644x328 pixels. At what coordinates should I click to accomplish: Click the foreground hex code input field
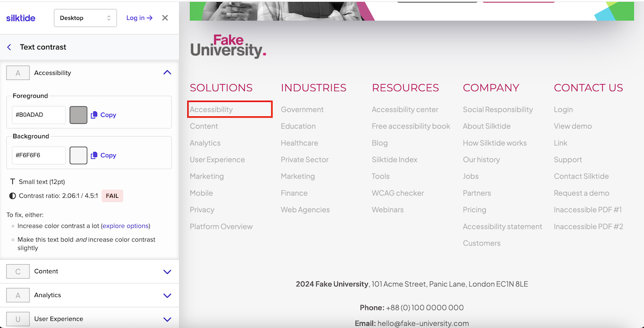[38, 115]
